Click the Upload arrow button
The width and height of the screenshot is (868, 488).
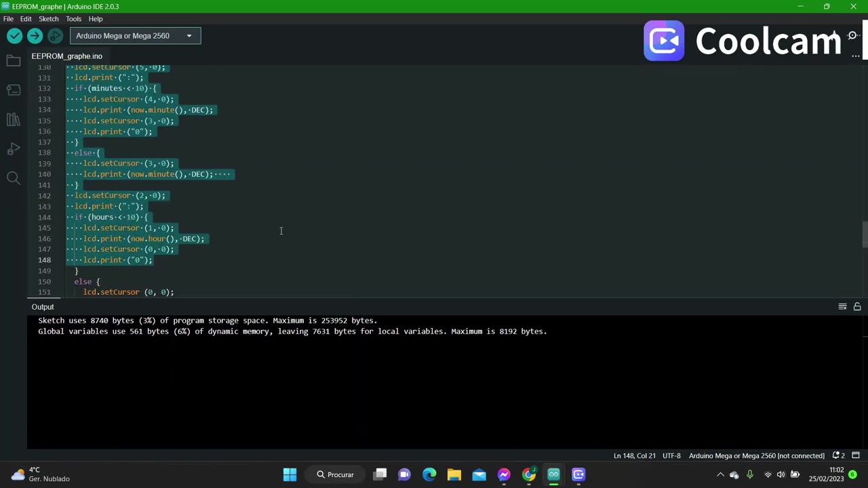(x=35, y=36)
